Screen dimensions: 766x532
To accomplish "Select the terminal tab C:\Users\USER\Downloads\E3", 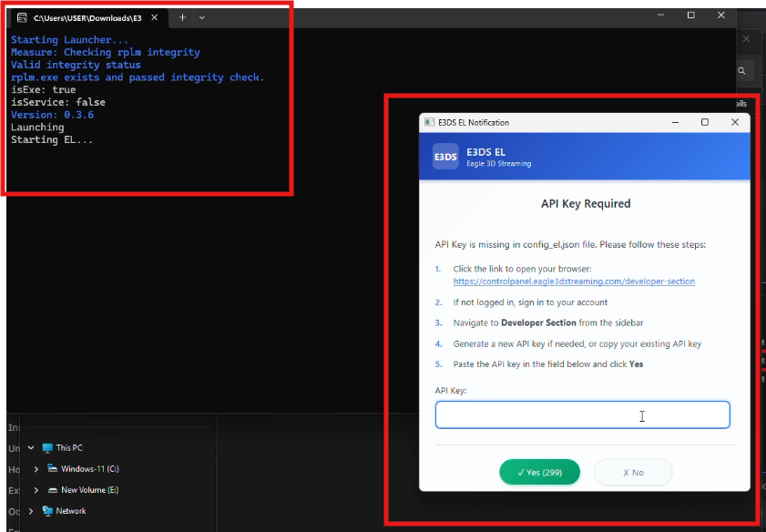I will [x=87, y=18].
